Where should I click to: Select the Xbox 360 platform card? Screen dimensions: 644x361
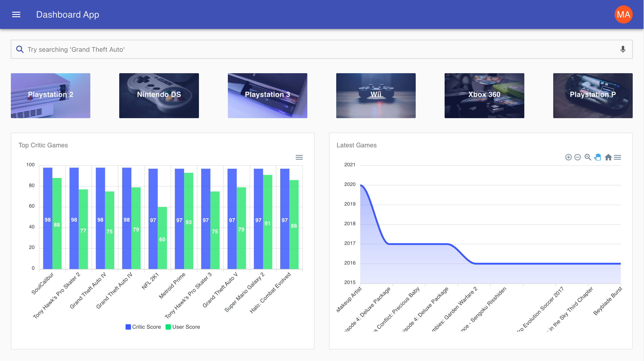point(484,96)
